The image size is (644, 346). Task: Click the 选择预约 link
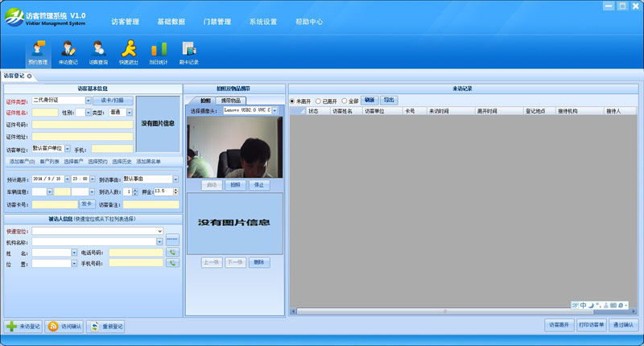tap(97, 162)
